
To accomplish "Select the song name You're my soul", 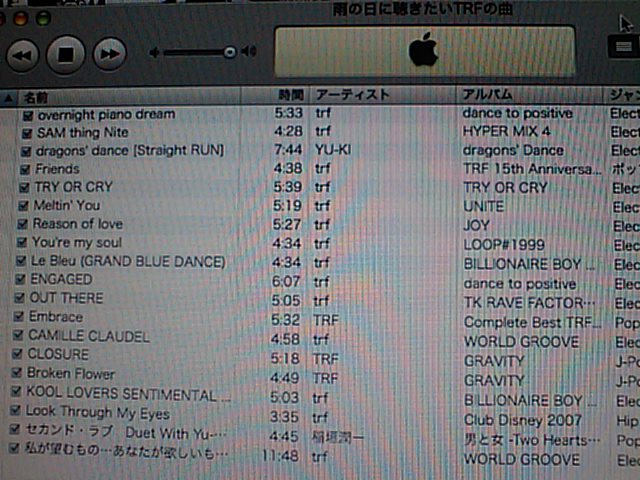I will (x=77, y=242).
